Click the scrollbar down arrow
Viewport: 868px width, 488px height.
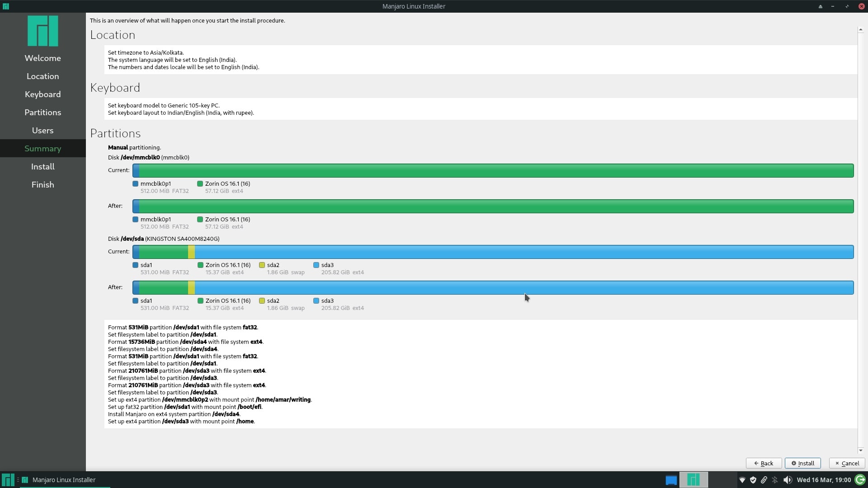pyautogui.click(x=860, y=450)
